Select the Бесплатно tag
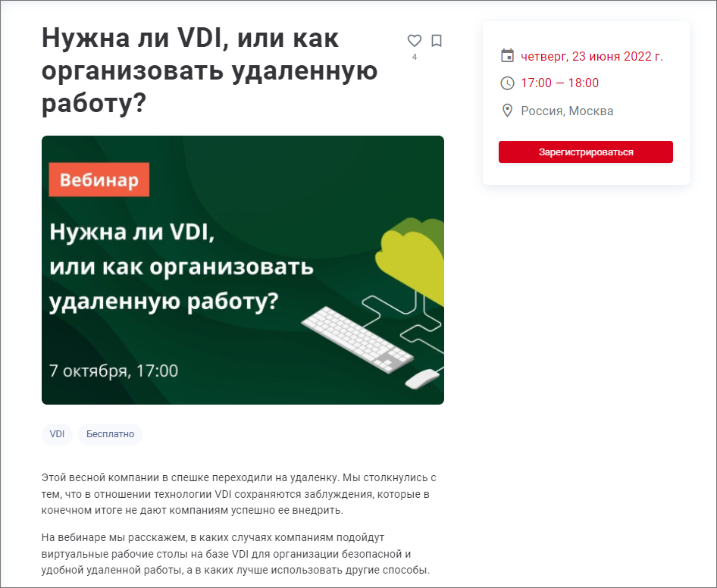This screenshot has width=717, height=588. pyautogui.click(x=110, y=434)
